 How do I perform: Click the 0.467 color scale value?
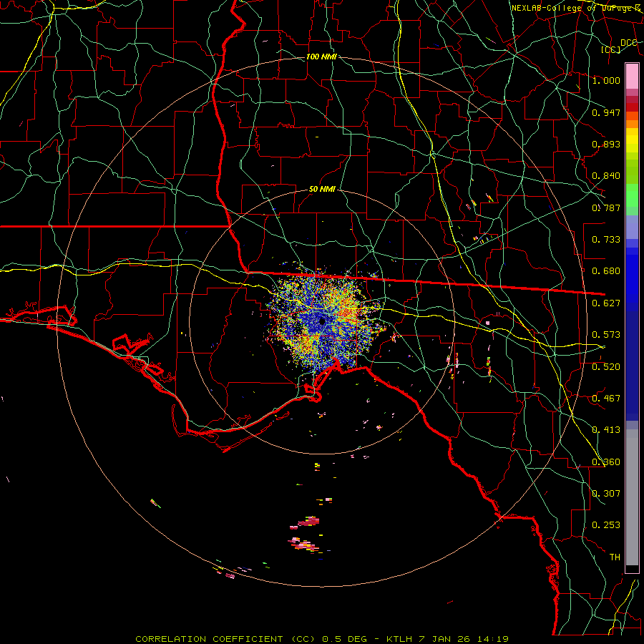(x=606, y=398)
